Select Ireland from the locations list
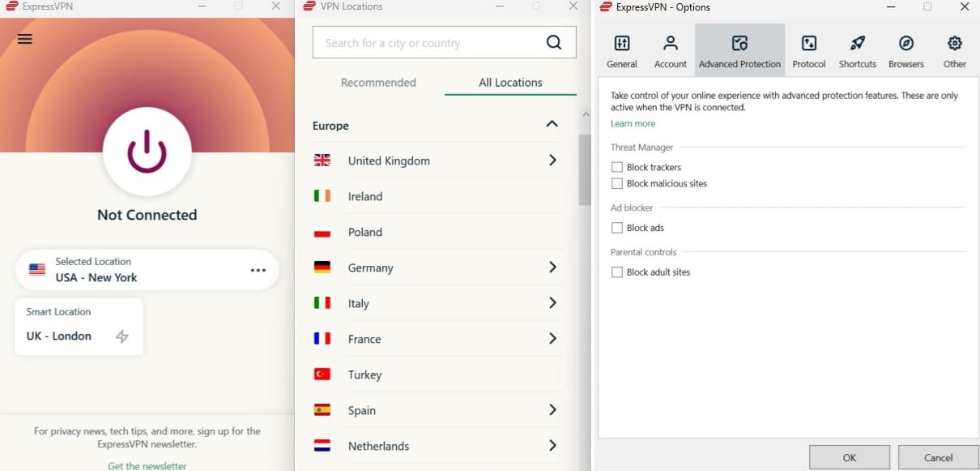 coord(437,196)
